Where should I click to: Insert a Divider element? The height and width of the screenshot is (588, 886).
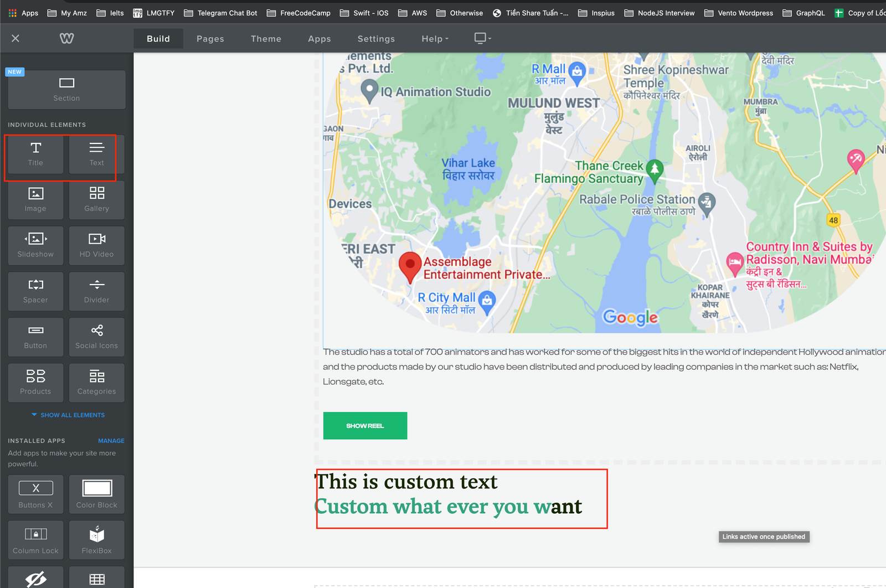tap(96, 291)
